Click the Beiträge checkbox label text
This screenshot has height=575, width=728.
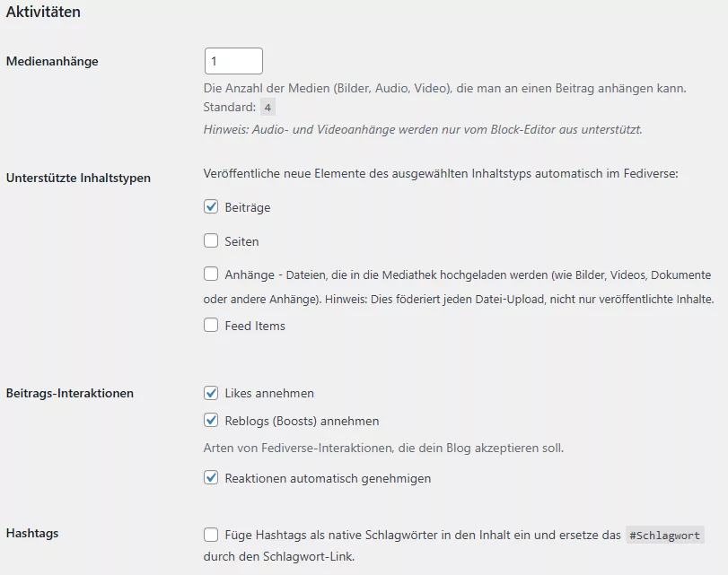click(x=250, y=206)
